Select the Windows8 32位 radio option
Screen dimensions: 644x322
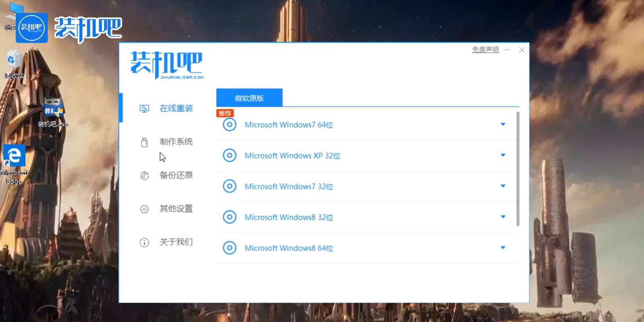click(229, 217)
